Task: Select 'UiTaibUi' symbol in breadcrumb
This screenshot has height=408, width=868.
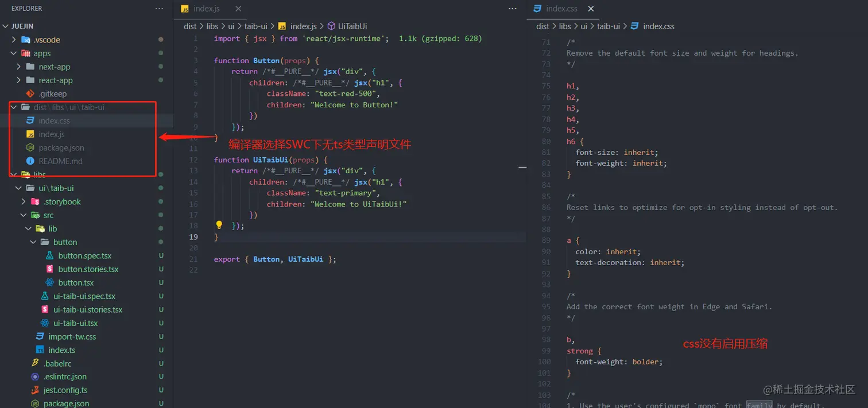Action: coord(352,26)
